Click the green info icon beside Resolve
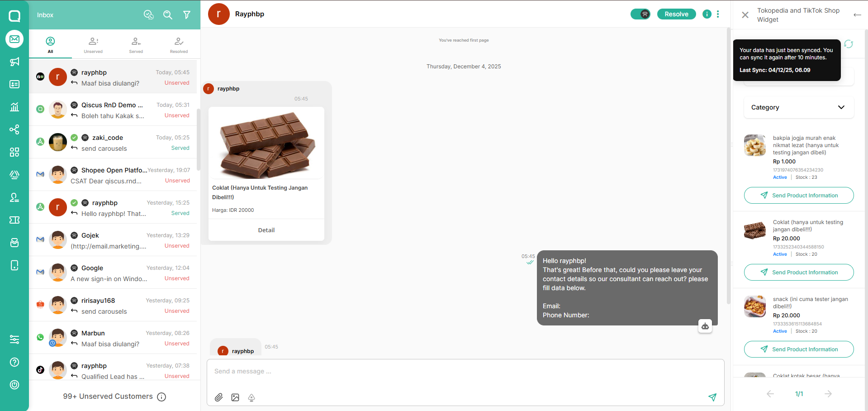This screenshot has width=868, height=411. [707, 14]
